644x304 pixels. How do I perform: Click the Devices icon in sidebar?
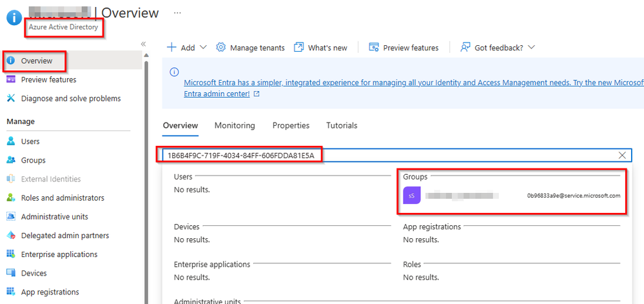tap(11, 273)
